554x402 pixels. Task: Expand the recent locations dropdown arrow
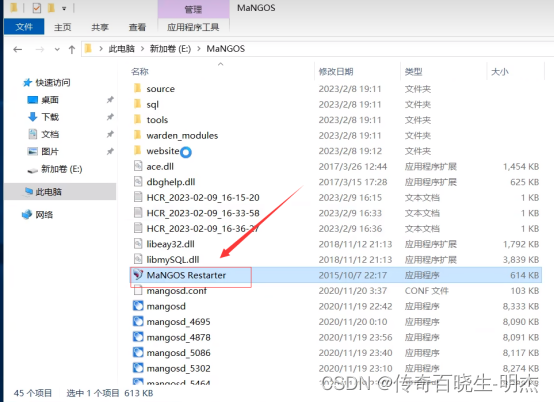(57, 49)
